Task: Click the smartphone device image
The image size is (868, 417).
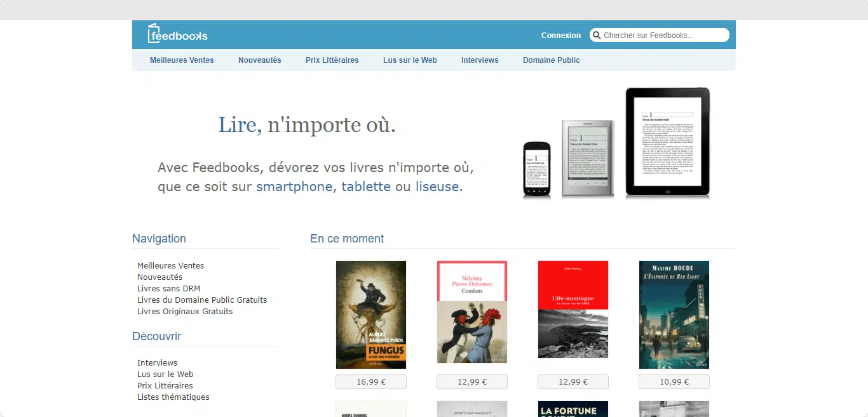Action: (536, 169)
